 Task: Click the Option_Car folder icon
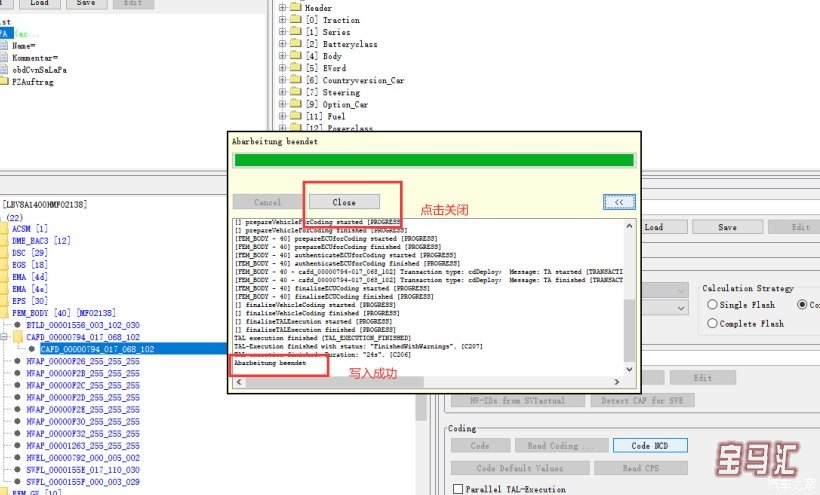(x=296, y=103)
